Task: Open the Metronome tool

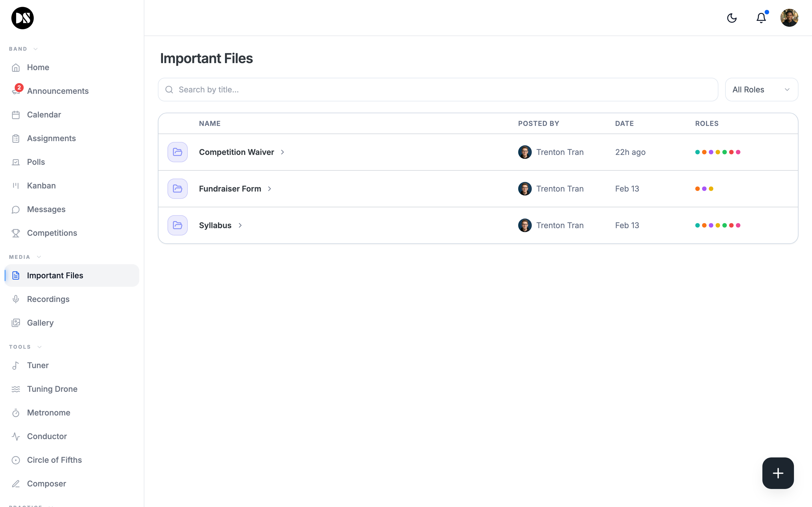Action: click(x=48, y=412)
